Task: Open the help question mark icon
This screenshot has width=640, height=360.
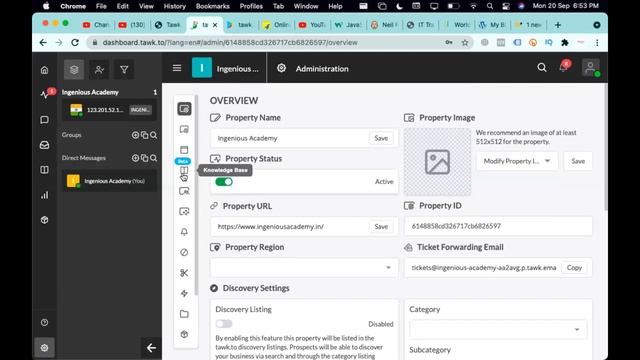Action: pos(44,322)
